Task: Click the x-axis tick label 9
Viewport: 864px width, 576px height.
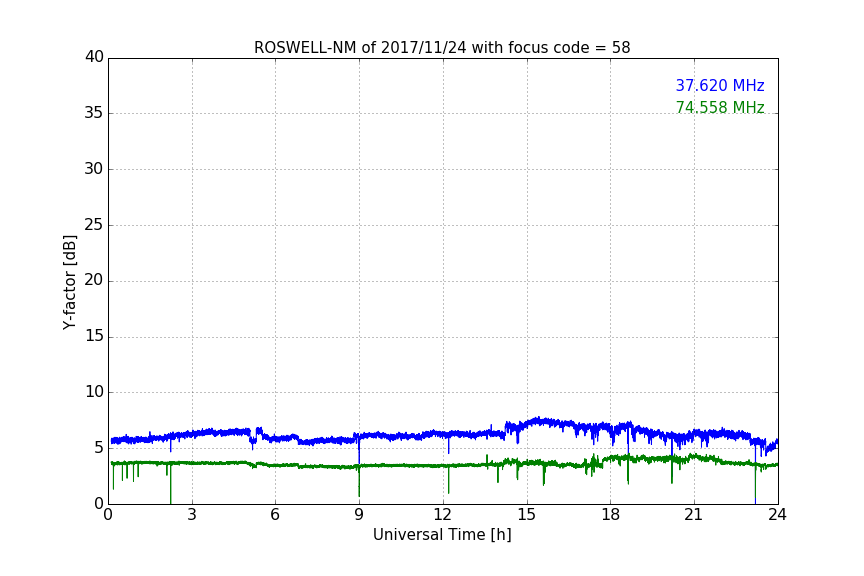Action: 359,515
